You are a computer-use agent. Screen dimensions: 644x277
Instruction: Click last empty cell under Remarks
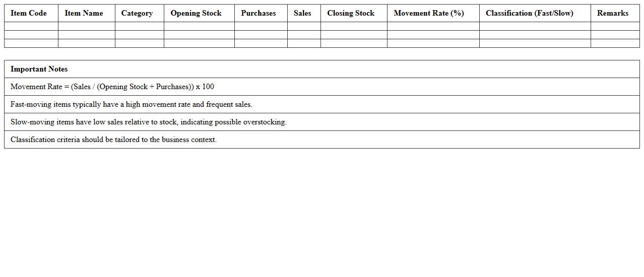615,43
